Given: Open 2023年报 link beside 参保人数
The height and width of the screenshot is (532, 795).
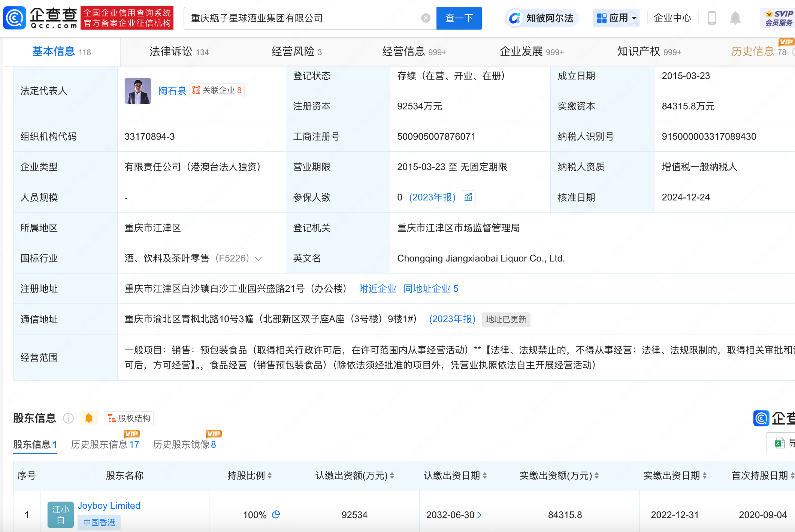Looking at the screenshot, I should (432, 197).
